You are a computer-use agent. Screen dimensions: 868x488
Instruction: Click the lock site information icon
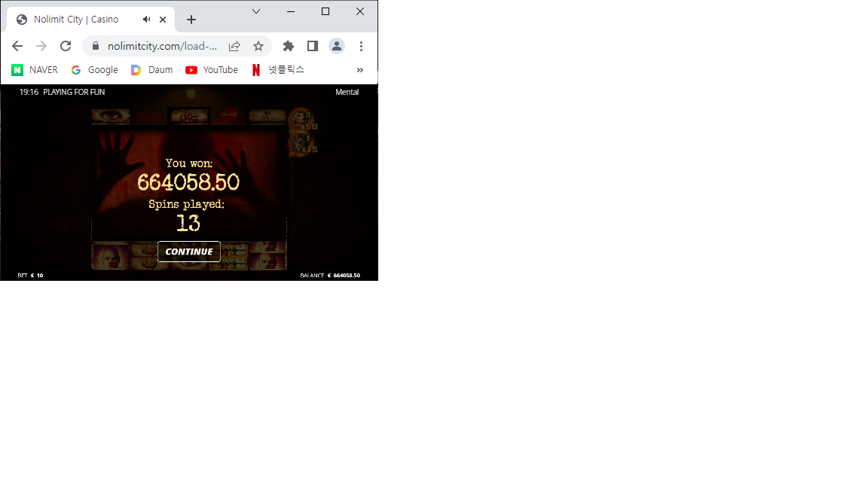(95, 46)
